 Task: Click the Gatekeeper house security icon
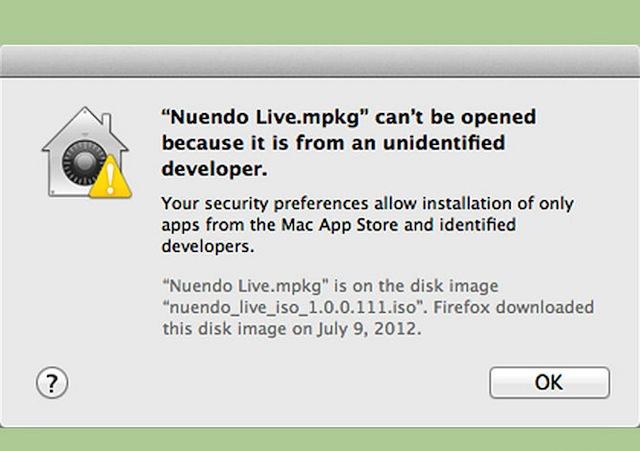point(87,153)
